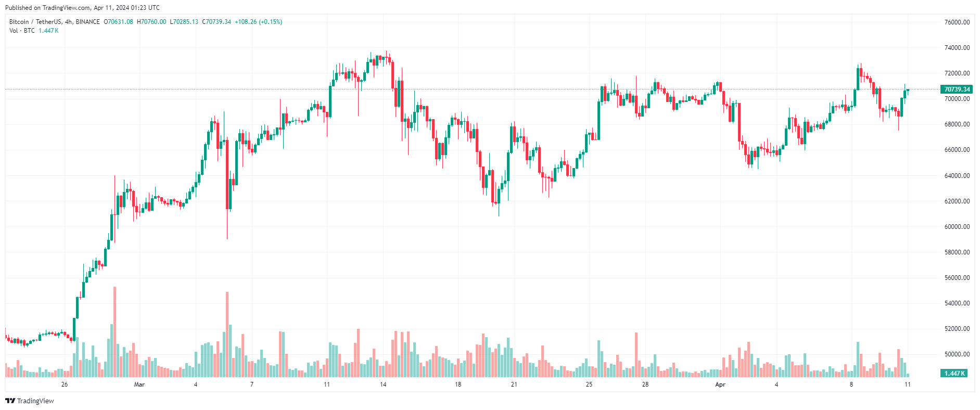Viewport: 980px width, 410px height.
Task: Click the 72000.00 price axis label
Action: pos(957,73)
